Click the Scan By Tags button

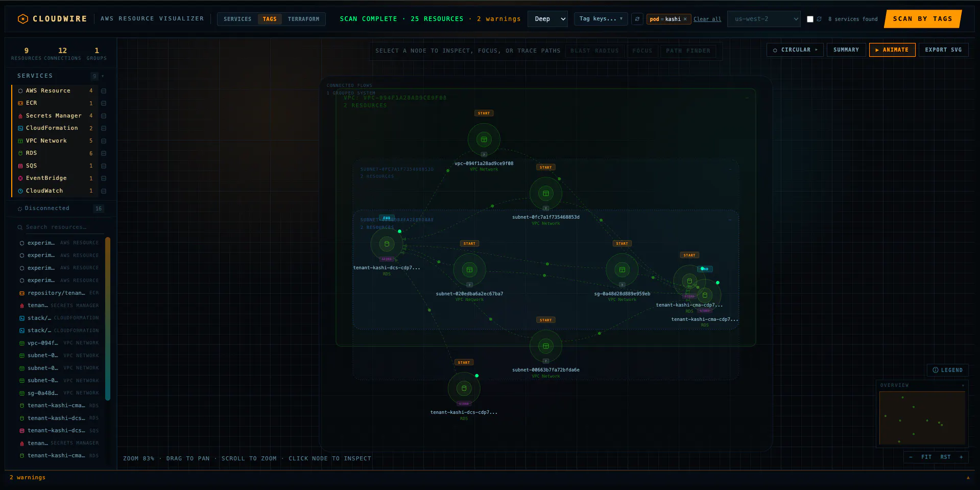pos(923,19)
